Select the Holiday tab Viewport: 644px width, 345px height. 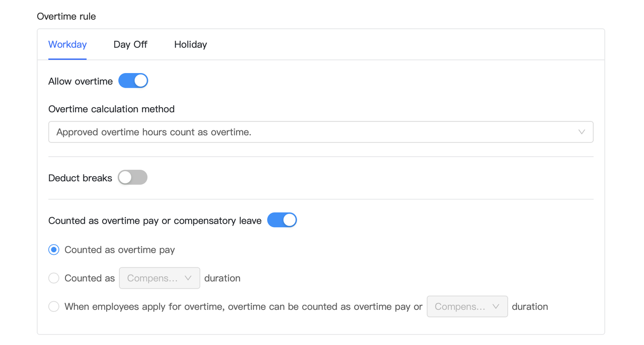tap(190, 44)
